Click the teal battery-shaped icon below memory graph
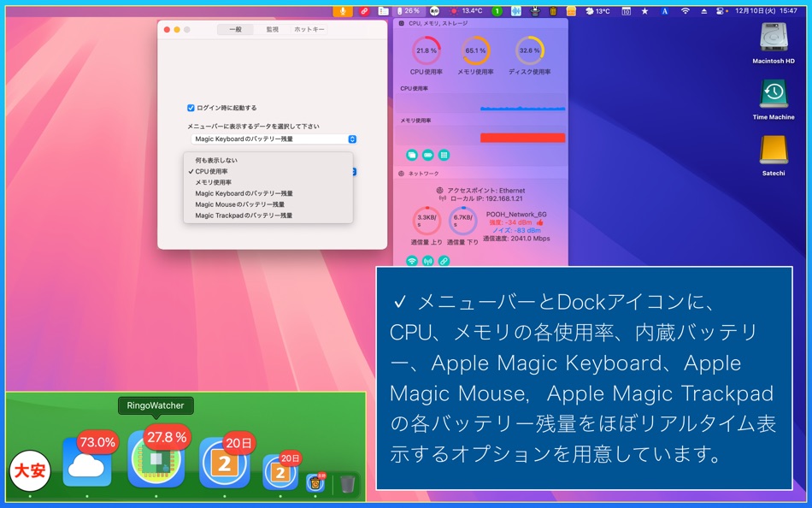This screenshot has width=812, height=508. pyautogui.click(x=427, y=155)
